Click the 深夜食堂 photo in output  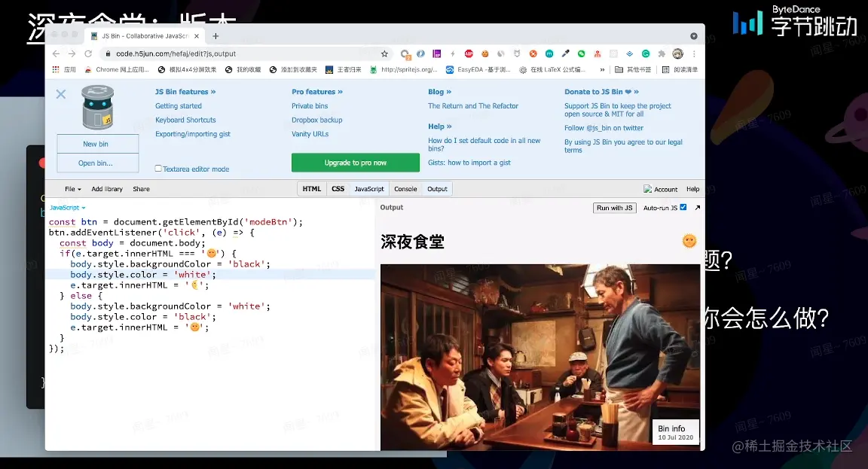click(540, 358)
